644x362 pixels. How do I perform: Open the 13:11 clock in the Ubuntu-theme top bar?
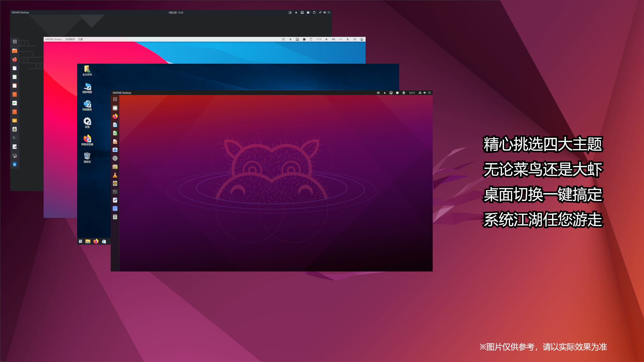[x=412, y=93]
